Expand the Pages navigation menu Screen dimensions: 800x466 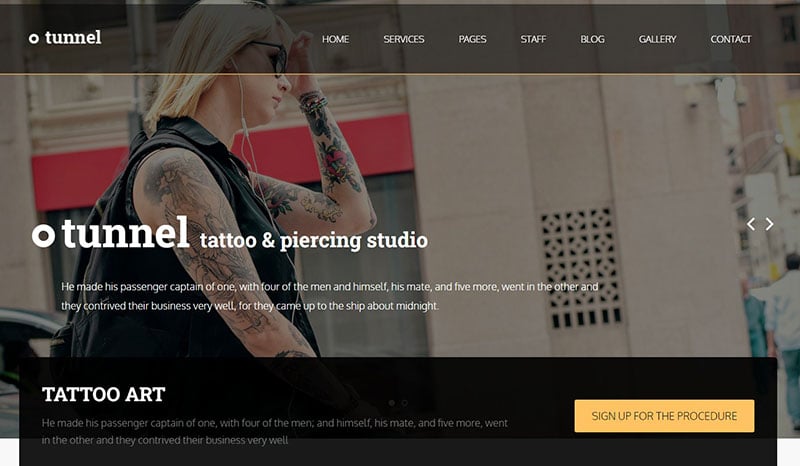tap(472, 39)
